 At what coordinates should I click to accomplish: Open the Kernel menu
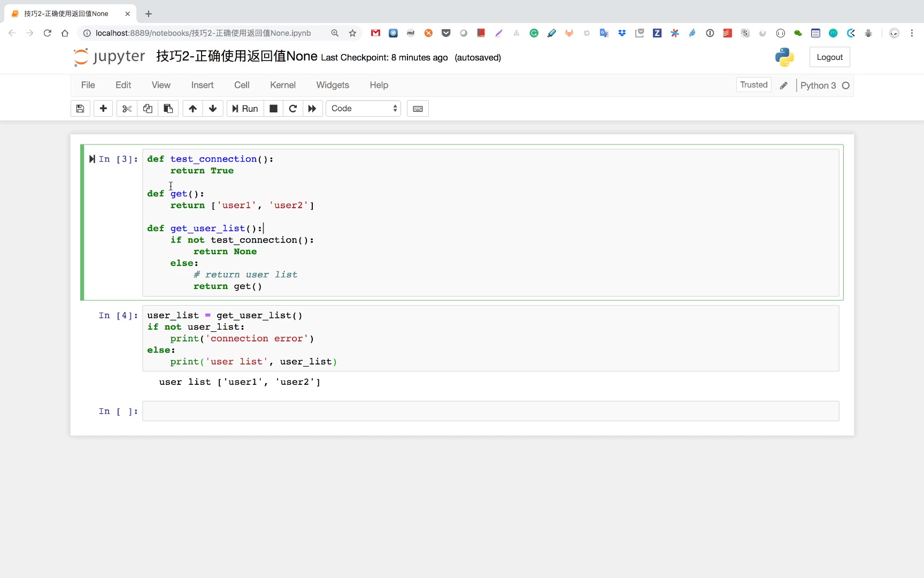(x=282, y=85)
